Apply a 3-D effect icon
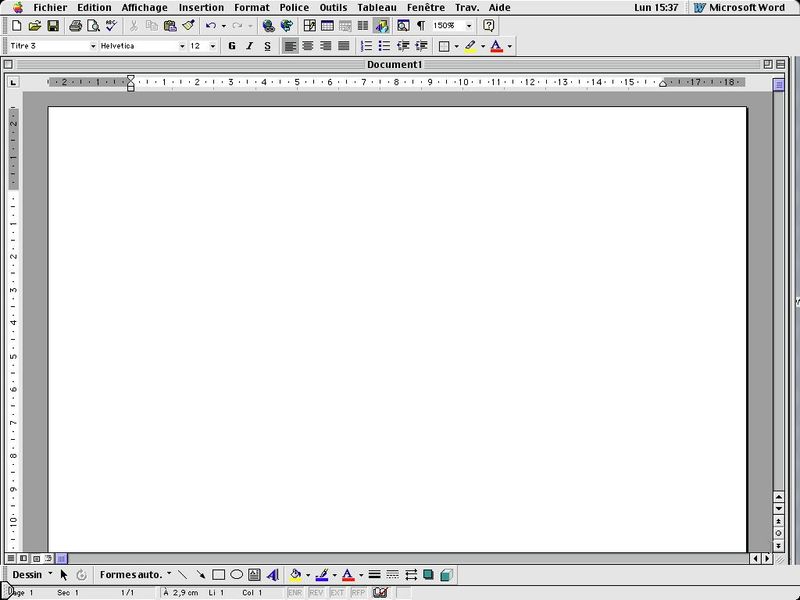The width and height of the screenshot is (800, 600). pos(446,575)
